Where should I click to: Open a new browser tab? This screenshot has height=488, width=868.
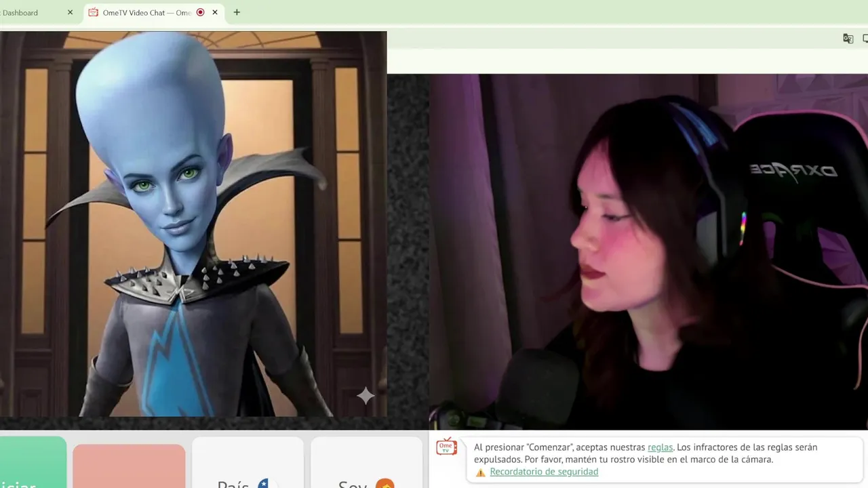click(x=237, y=12)
